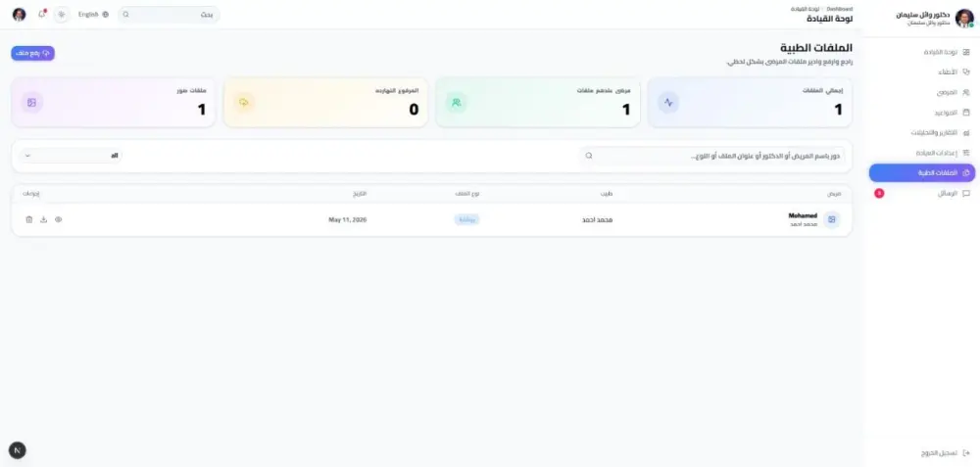Click the purple image icon on the image files card
The image size is (980, 467).
click(32, 103)
